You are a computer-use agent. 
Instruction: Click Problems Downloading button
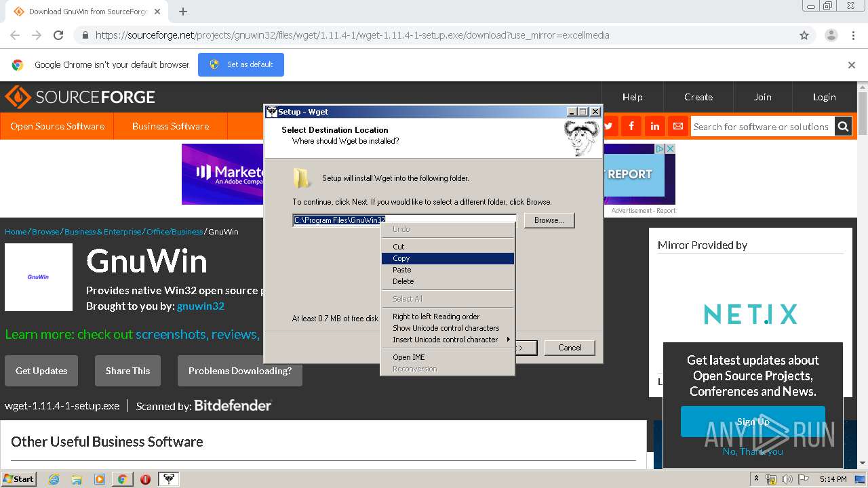click(x=240, y=371)
